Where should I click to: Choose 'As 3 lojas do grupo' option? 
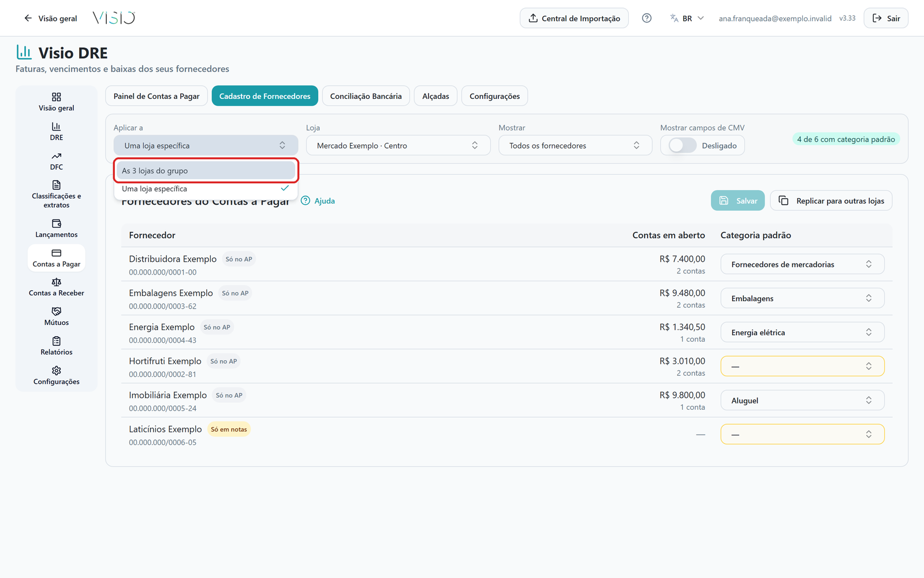click(x=206, y=171)
